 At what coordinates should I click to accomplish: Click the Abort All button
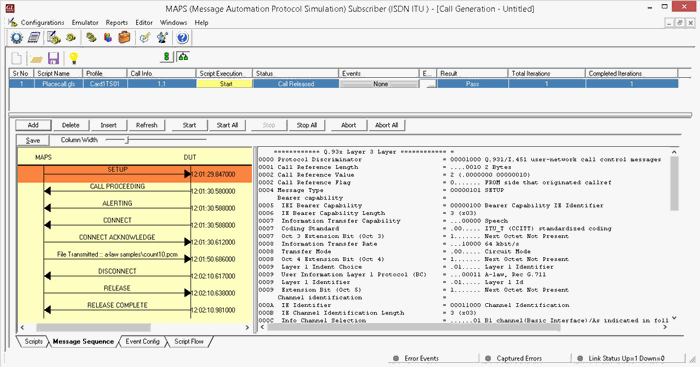tap(387, 125)
